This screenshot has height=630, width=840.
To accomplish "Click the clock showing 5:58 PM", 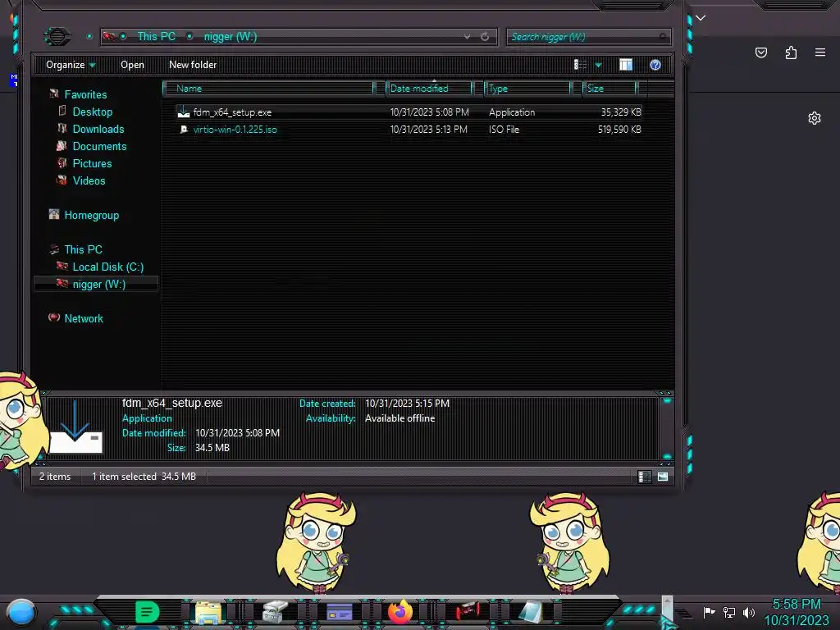I will 796,604.
